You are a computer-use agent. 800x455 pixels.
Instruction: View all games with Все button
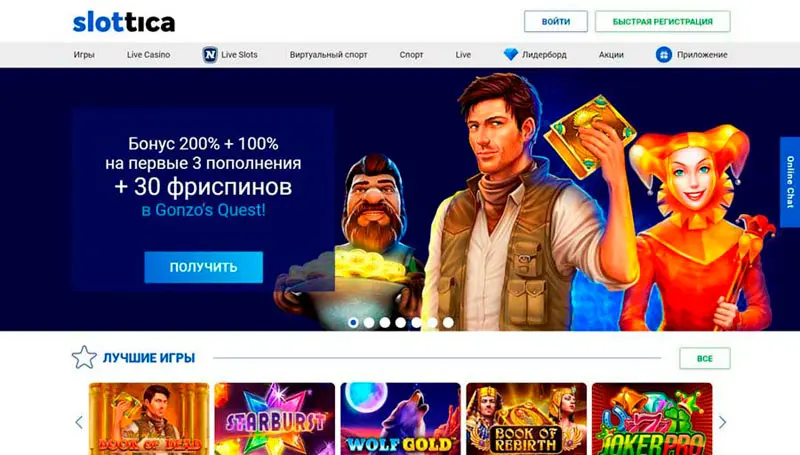(x=705, y=358)
